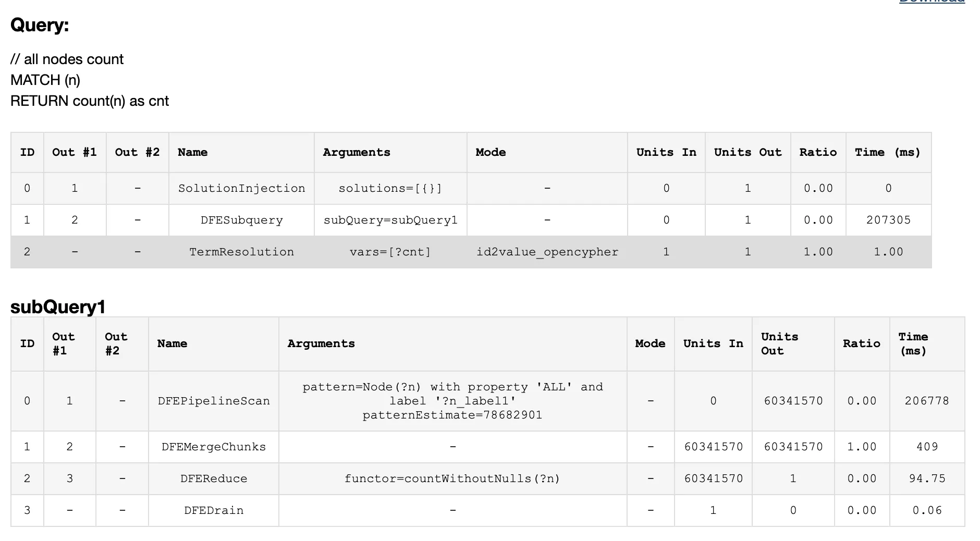
Task: Click the subQuery=subQuery1 argument cell
Action: [x=390, y=220]
